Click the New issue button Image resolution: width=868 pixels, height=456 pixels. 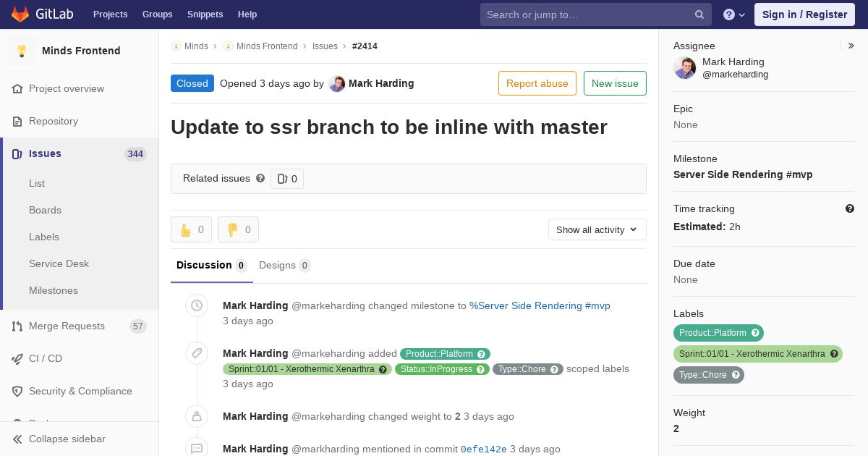pyautogui.click(x=615, y=83)
